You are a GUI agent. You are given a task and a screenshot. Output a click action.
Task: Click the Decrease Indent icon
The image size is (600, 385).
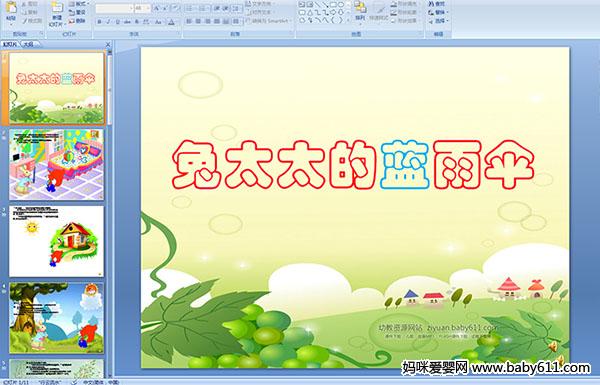216,8
